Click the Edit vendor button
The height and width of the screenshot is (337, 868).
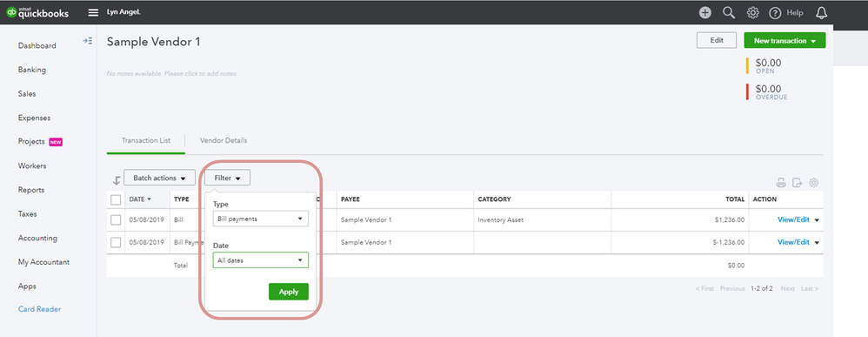click(x=717, y=40)
